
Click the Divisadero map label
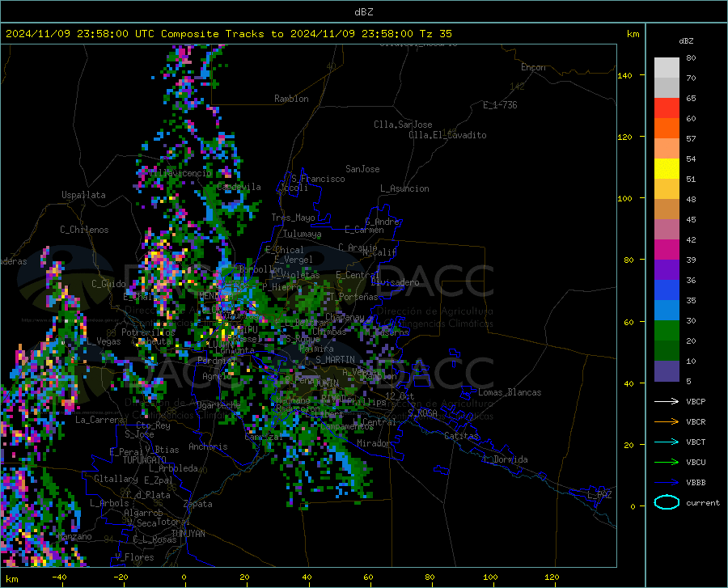395,282
